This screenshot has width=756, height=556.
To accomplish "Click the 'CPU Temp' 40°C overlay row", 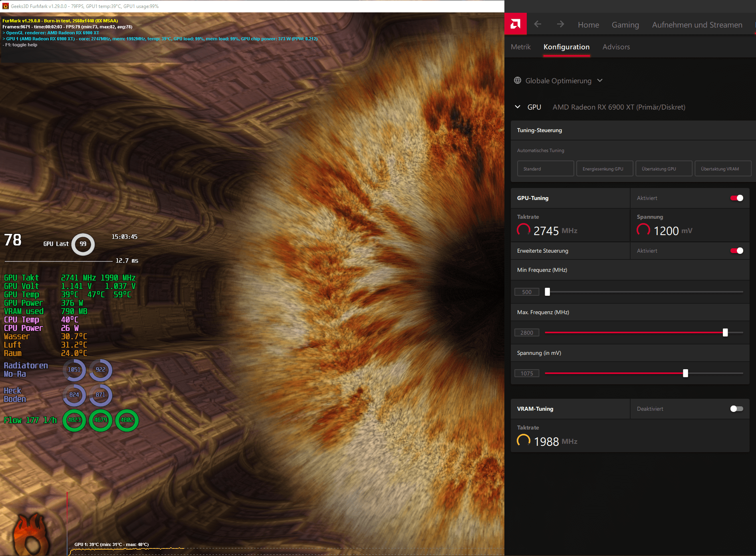I will 41,319.
